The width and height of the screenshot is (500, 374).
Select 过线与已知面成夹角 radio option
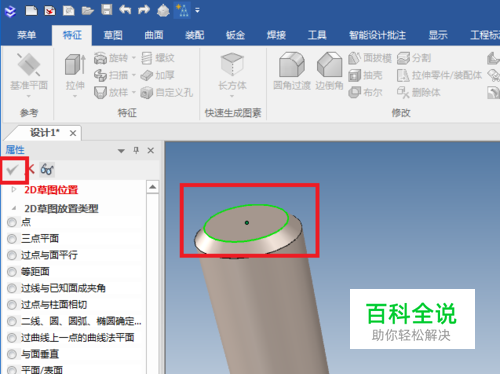[x=12, y=288]
